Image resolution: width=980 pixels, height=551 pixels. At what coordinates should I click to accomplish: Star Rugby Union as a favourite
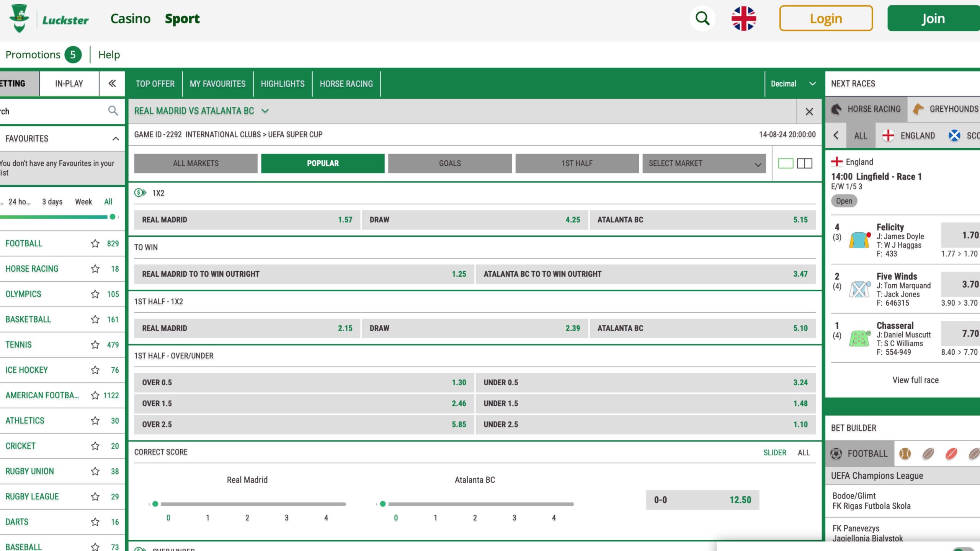(x=95, y=471)
